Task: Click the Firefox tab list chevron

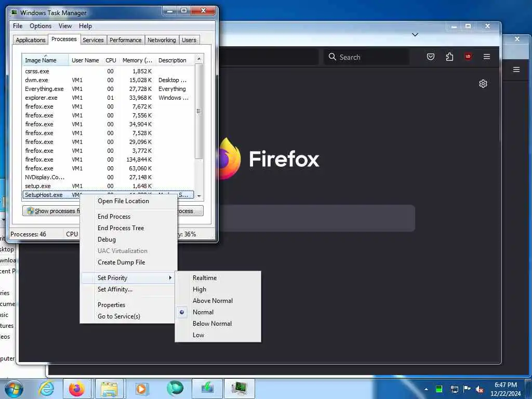Action: tap(415, 35)
